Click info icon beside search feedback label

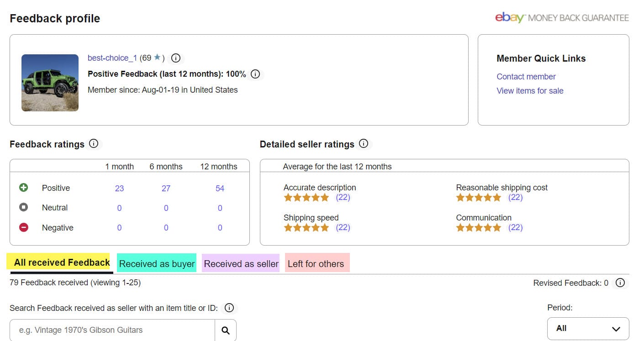pos(229,308)
